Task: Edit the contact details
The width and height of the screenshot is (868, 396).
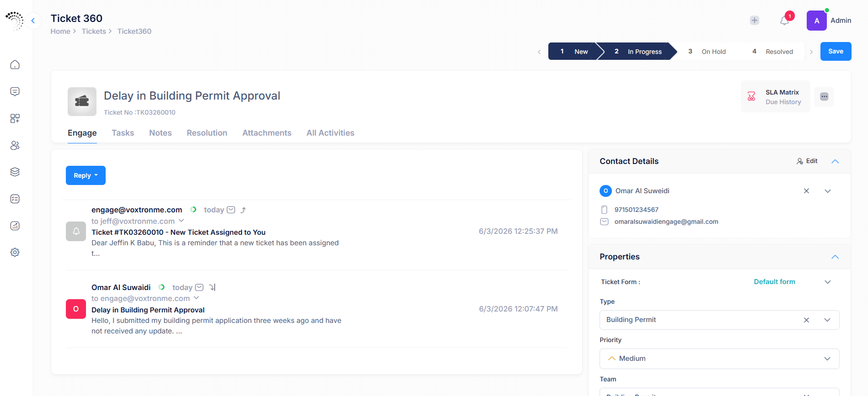Action: (x=807, y=161)
